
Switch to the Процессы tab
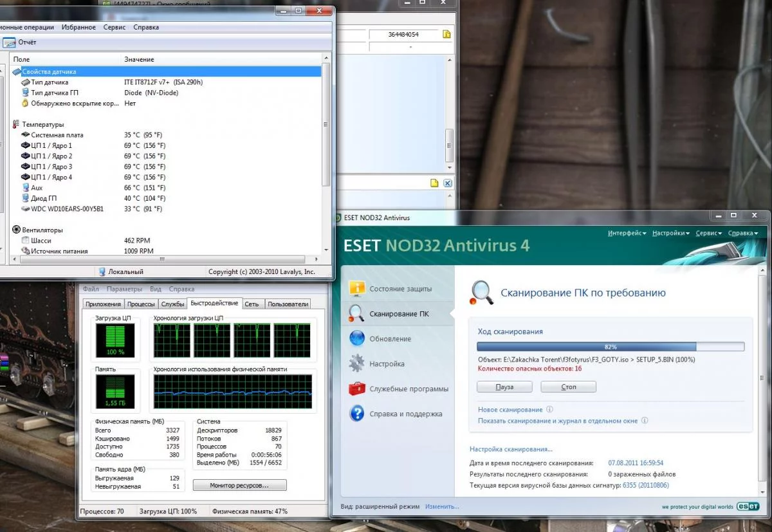click(x=141, y=304)
